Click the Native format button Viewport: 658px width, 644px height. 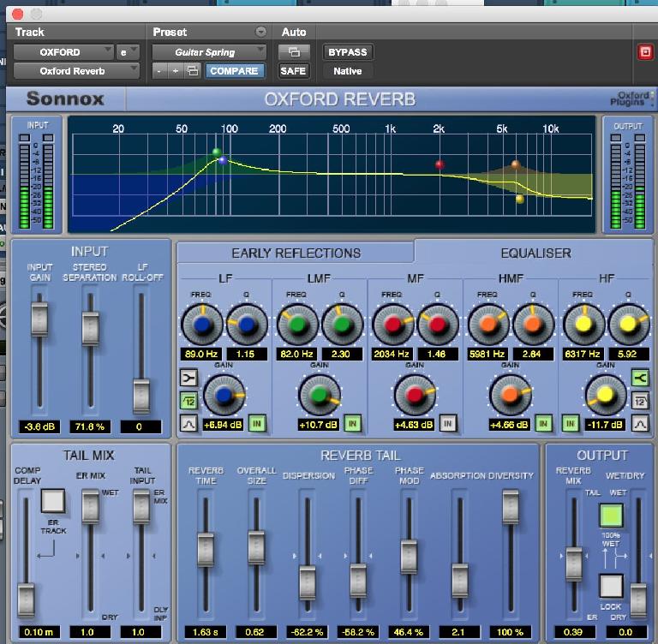348,71
